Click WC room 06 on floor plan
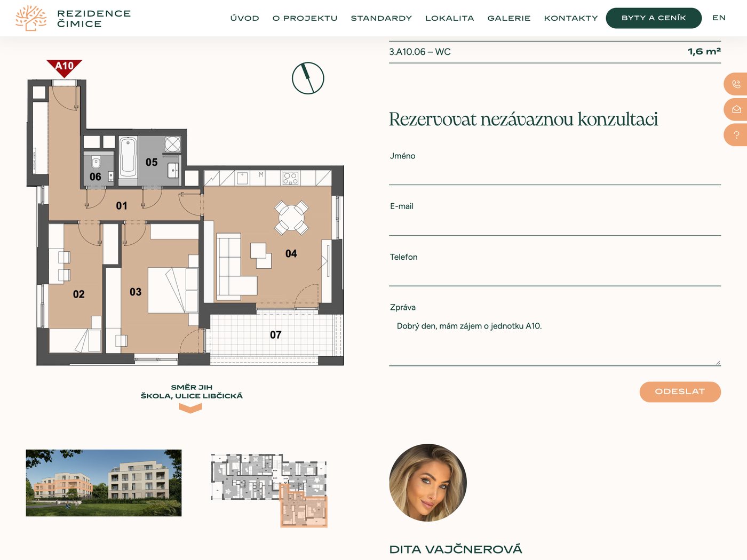The width and height of the screenshot is (747, 560). coord(95,177)
